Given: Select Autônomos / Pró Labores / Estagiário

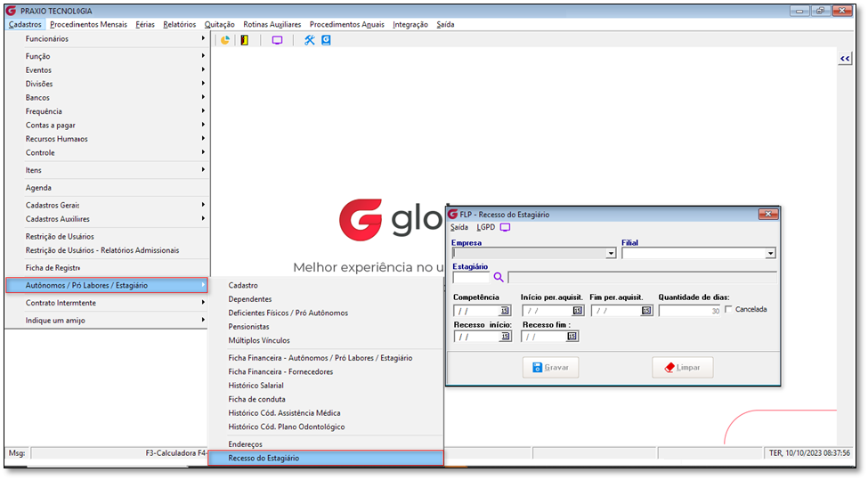Looking at the screenshot, I should 107,285.
